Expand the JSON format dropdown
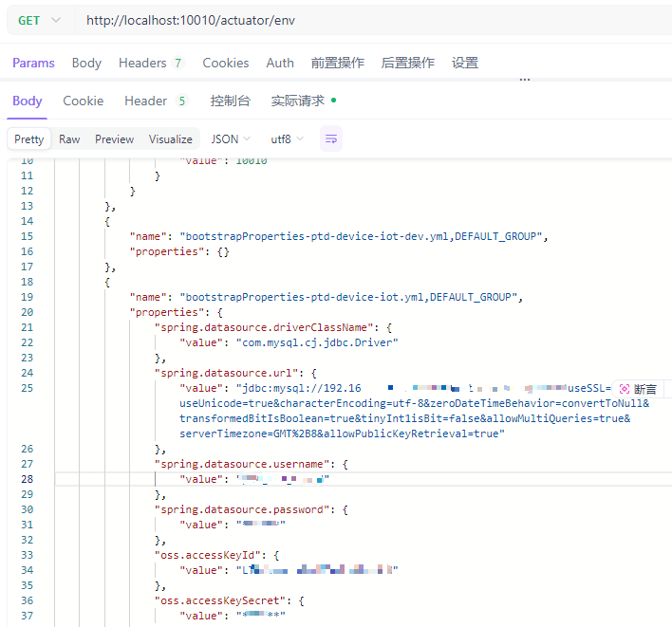Viewport: 672px width, 627px height. 231,138
